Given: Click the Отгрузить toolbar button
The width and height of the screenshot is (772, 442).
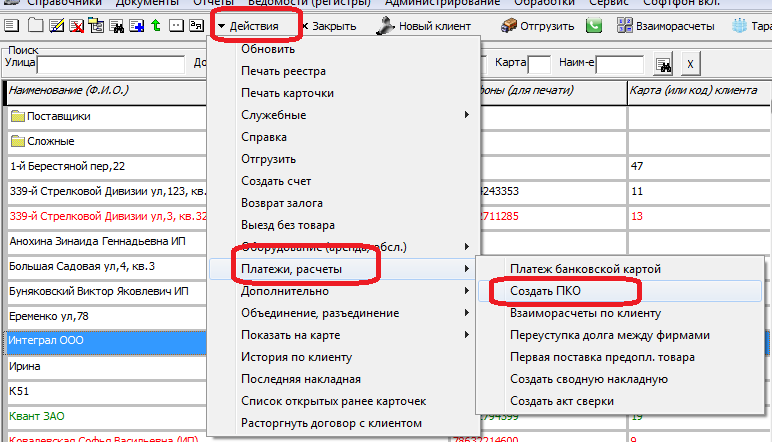Looking at the screenshot, I should pos(538,25).
